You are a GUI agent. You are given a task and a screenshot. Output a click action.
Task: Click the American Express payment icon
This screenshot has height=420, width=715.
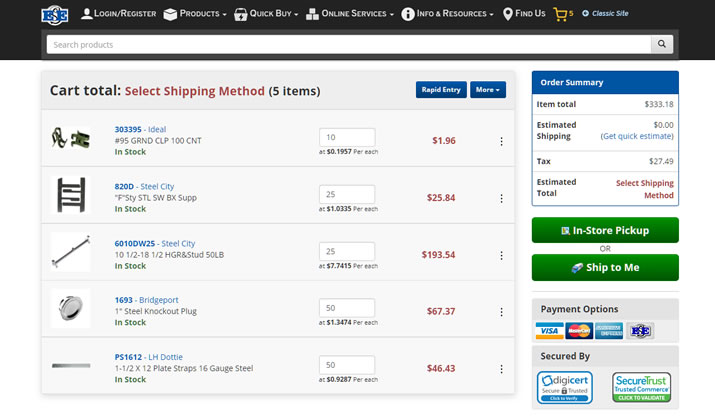609,331
